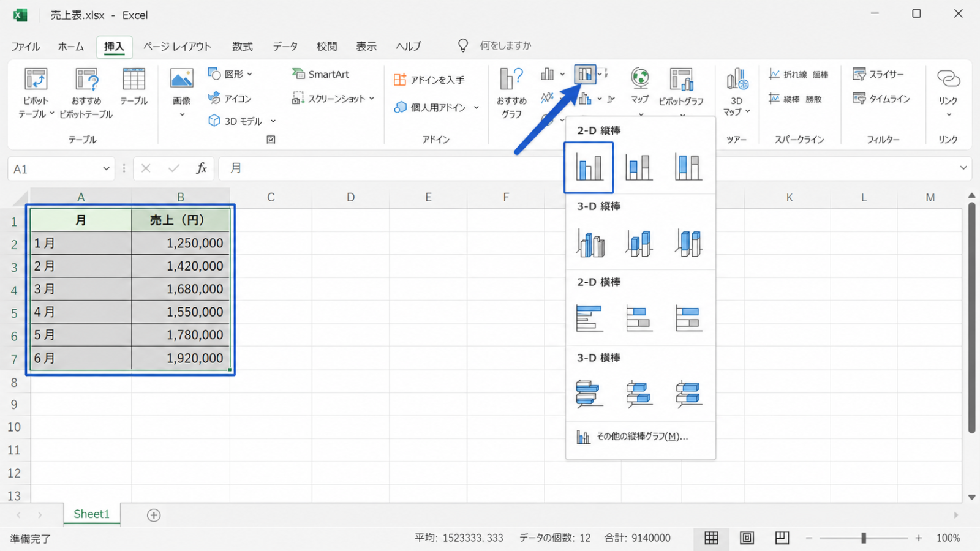Switch to the データ tab

[x=285, y=47]
